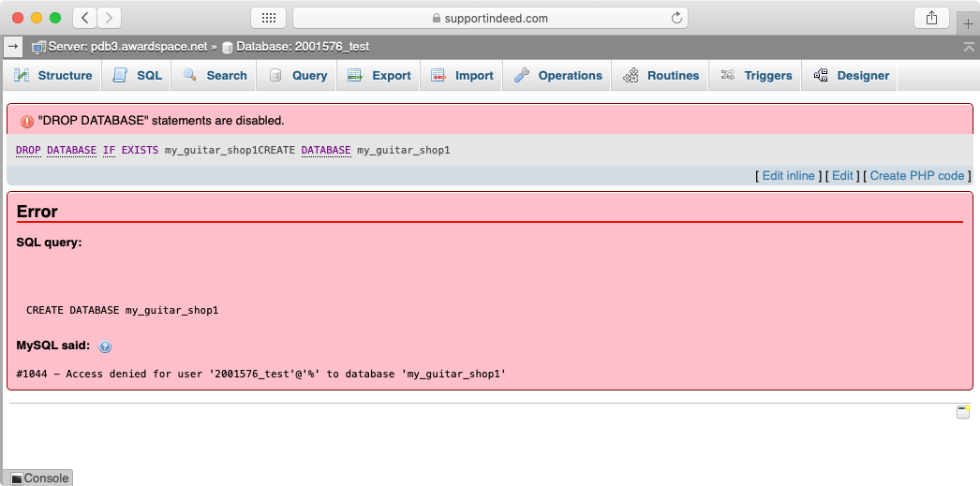Collapse the top breadcrumb bar
The height and width of the screenshot is (486, 980).
tap(968, 46)
